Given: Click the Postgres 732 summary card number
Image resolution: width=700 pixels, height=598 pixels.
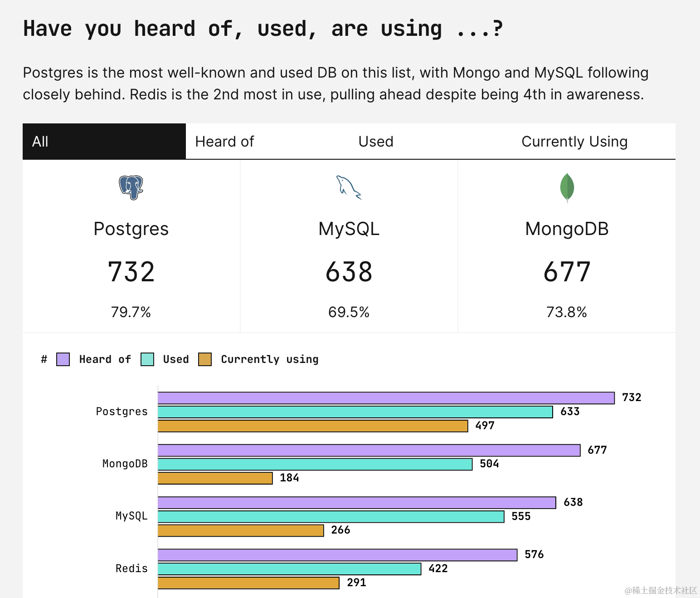Looking at the screenshot, I should tap(131, 272).
